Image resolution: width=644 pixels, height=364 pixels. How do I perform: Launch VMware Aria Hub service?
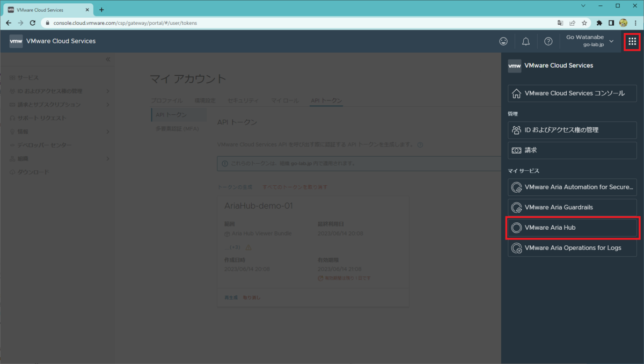pyautogui.click(x=572, y=228)
